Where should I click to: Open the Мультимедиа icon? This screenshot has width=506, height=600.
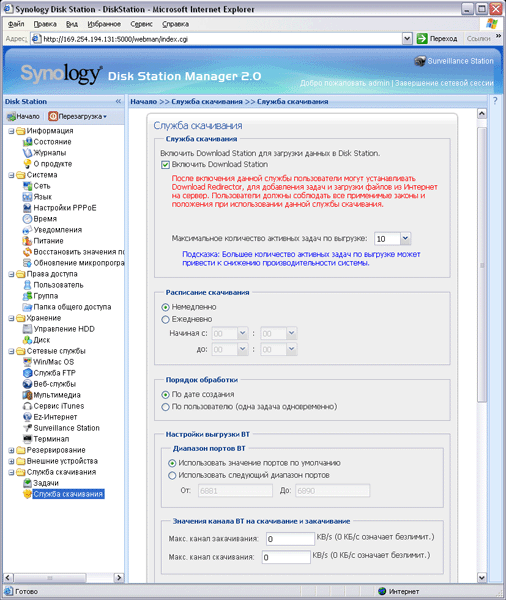pos(27,395)
